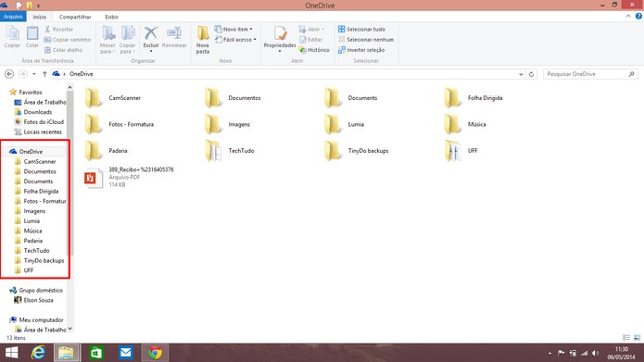The width and height of the screenshot is (644, 362).
Task: Open Mail app from taskbar
Action: coord(125,353)
